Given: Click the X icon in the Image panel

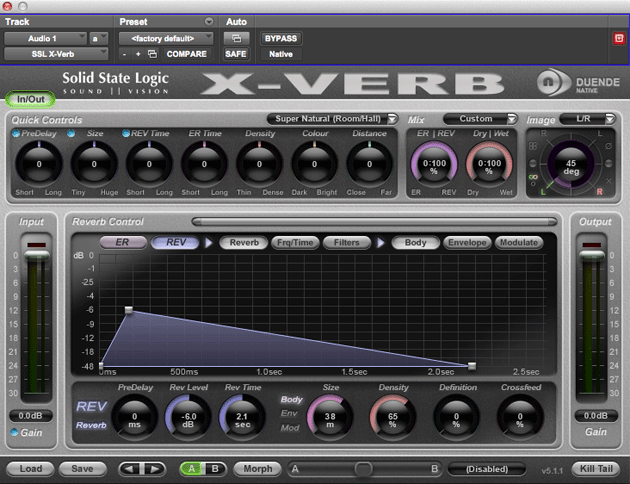Looking at the screenshot, I should [608, 181].
